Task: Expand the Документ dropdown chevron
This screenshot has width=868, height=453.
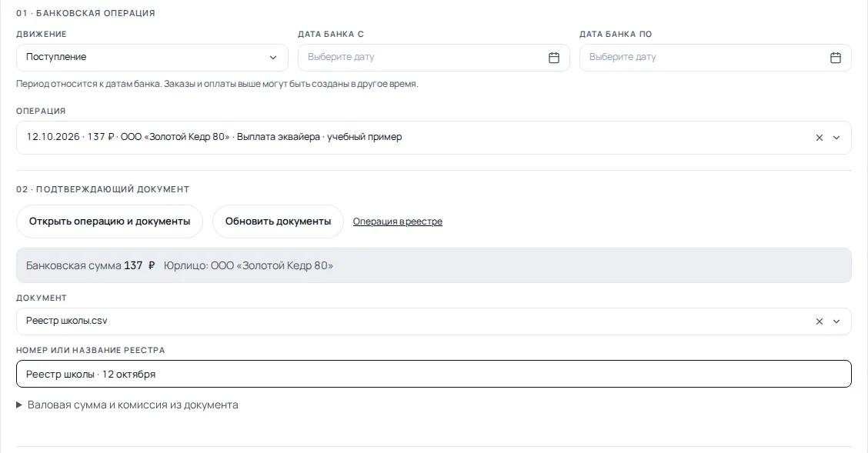Action: click(x=836, y=321)
